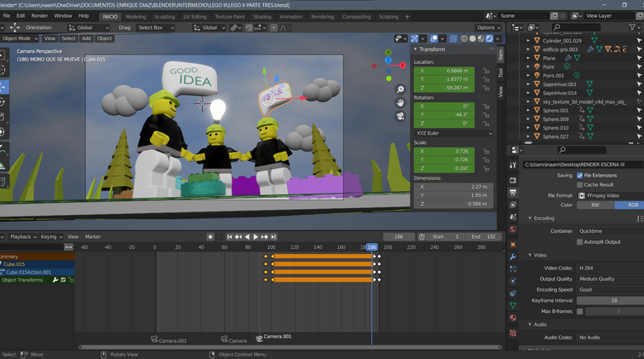This screenshot has height=359, width=644.
Task: Toggle viewport overlays button
Action: [434, 38]
